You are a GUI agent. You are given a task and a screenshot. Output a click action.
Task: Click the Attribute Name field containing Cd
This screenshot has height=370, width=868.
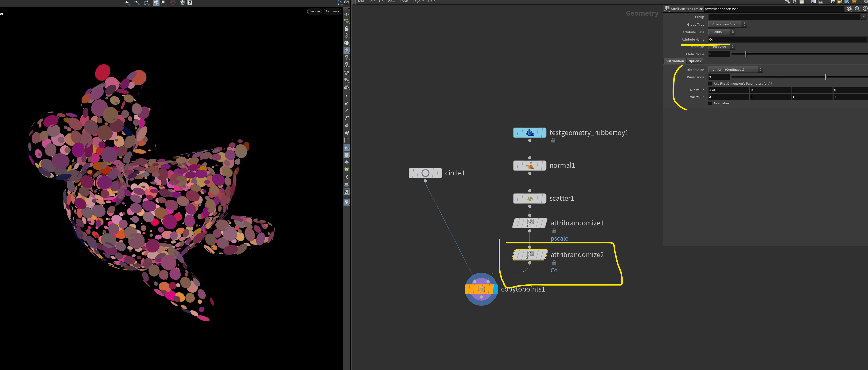coord(787,39)
